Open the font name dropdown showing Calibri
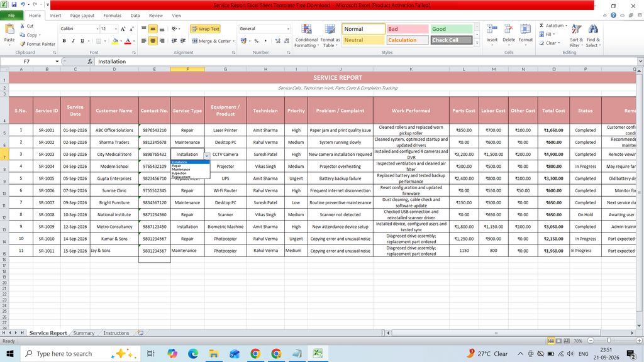The image size is (644, 362). [x=97, y=29]
